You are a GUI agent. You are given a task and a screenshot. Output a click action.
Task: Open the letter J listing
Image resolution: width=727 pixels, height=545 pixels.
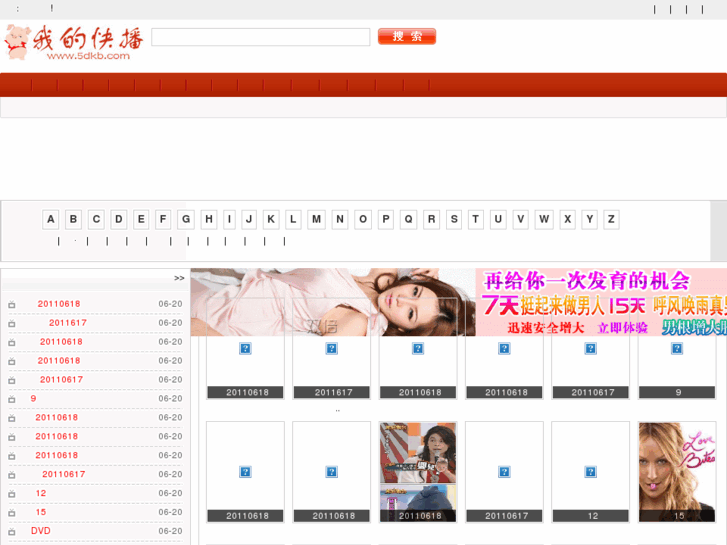[x=249, y=219]
